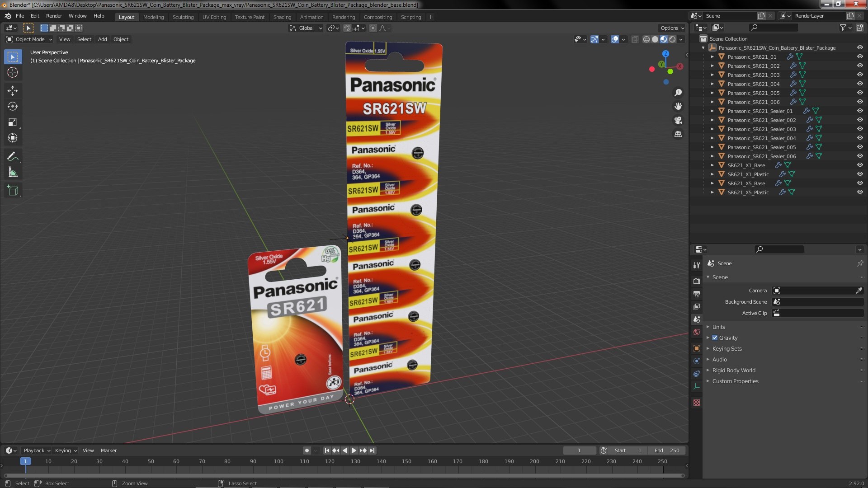Expand the Custom Properties panel

[x=735, y=381]
